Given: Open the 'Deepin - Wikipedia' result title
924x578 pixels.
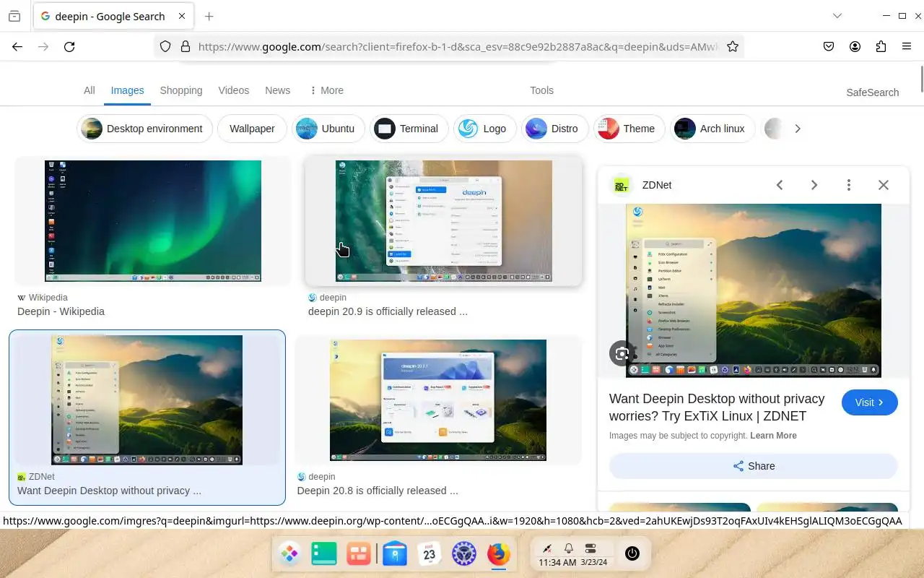Looking at the screenshot, I should click(x=61, y=311).
